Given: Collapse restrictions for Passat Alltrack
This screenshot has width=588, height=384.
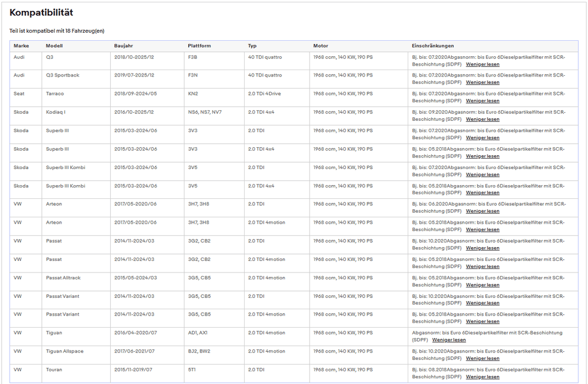Looking at the screenshot, I should pos(482,285).
